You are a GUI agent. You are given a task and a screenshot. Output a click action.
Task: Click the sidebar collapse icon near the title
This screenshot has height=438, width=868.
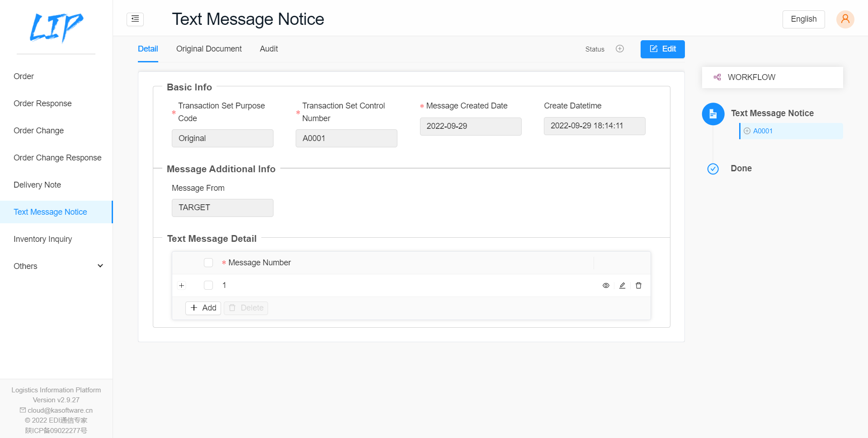coord(135,19)
